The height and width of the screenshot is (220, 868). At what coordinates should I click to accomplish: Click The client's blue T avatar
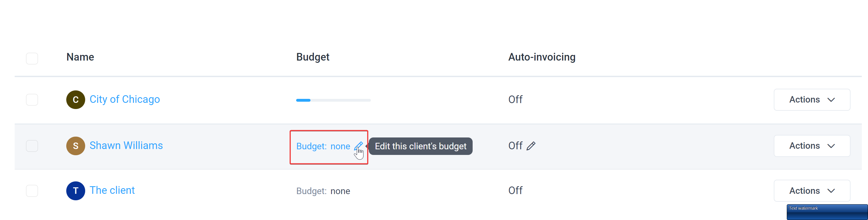(x=76, y=191)
